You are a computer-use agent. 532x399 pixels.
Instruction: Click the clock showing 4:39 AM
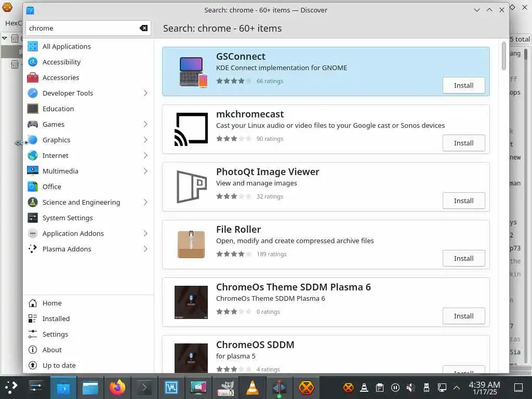[484, 388]
